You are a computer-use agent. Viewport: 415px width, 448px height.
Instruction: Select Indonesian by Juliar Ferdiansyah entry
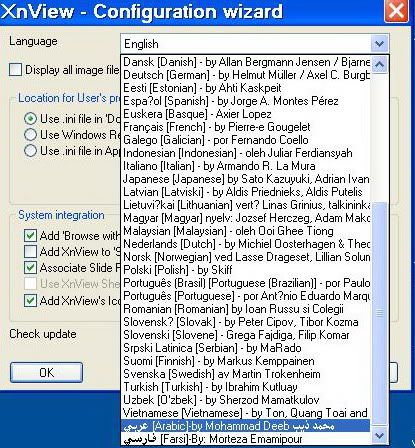point(246,153)
